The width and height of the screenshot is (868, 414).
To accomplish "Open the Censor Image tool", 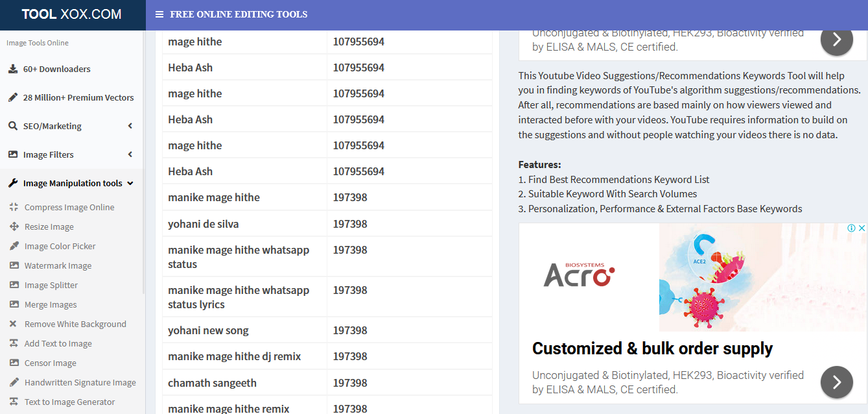I will (51, 363).
